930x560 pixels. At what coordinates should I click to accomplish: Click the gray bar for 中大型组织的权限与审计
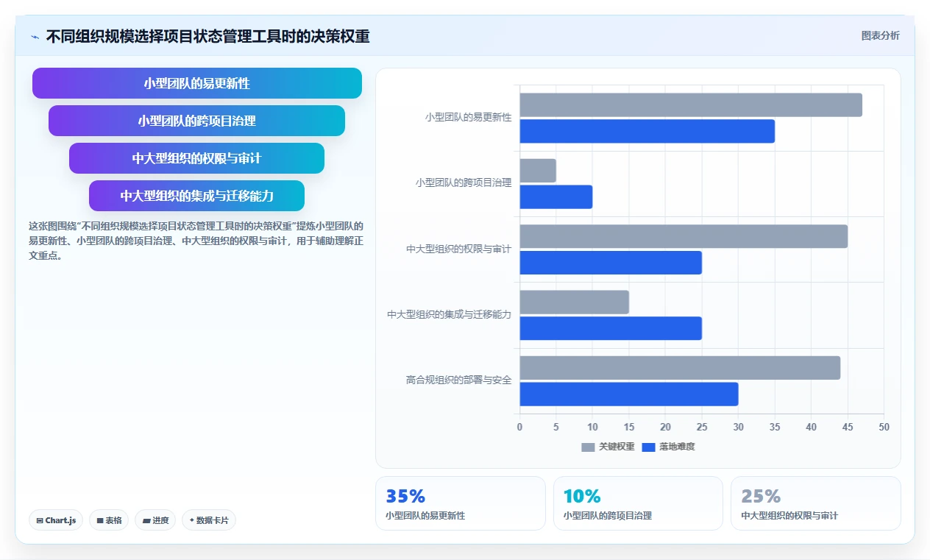tap(684, 236)
